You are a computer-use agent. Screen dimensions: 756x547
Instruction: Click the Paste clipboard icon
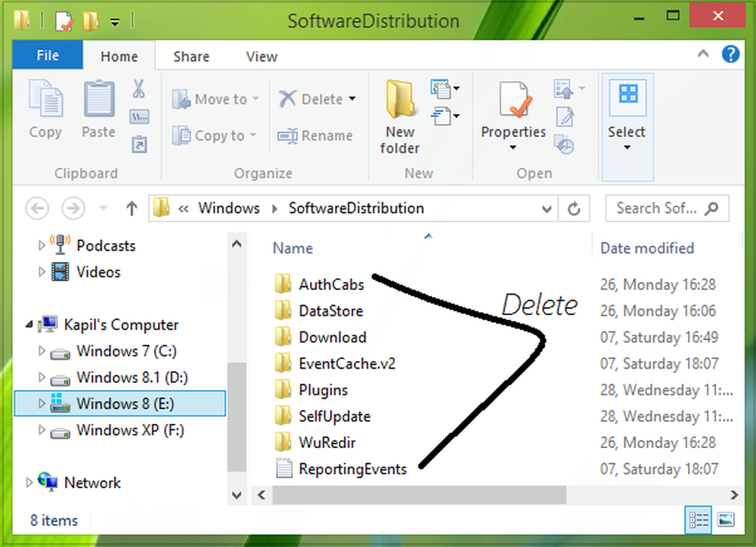tap(98, 110)
